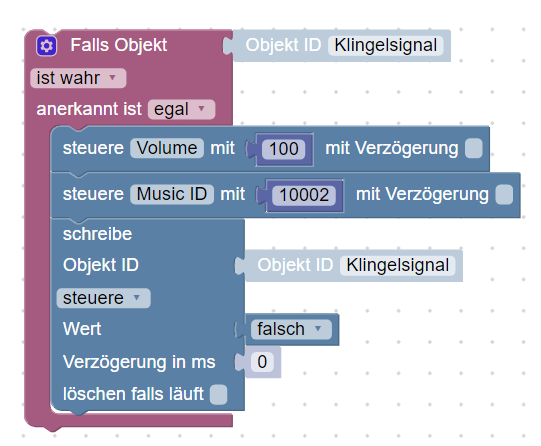The width and height of the screenshot is (541, 446).
Task: Open the 'ist wahr' condition dropdown
Action: pos(78,78)
